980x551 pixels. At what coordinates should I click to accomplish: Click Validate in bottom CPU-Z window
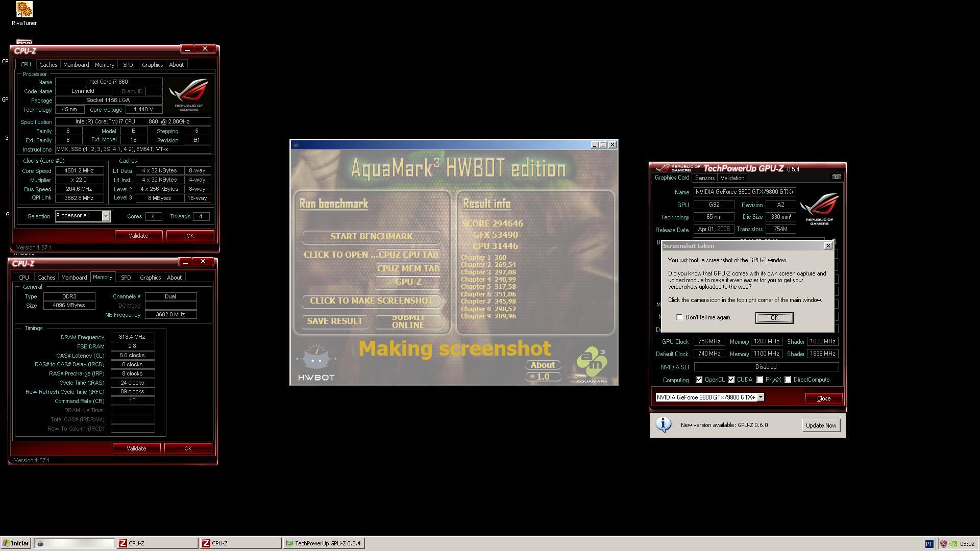[x=136, y=448]
